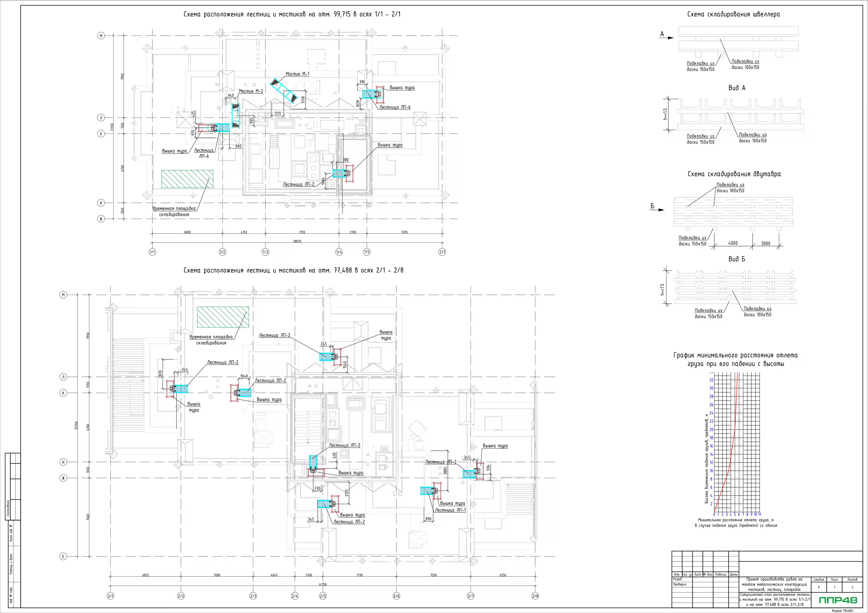The height and width of the screenshot is (613, 868).
Task: Click axis bubble "2/4"
Action: point(295,596)
